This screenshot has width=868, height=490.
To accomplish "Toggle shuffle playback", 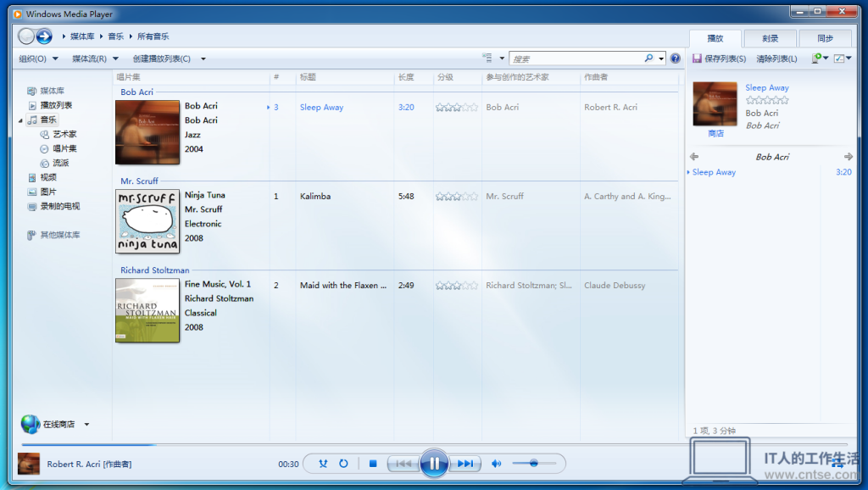I will click(323, 464).
